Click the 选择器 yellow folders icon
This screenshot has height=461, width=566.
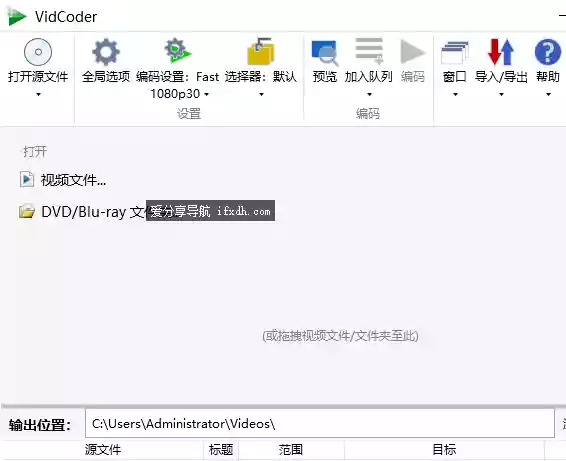(261, 51)
